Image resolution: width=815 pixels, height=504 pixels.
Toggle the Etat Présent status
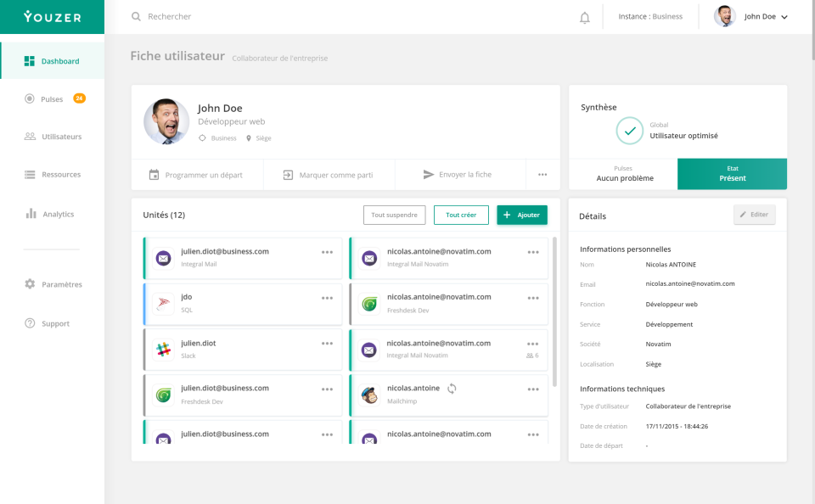point(732,173)
